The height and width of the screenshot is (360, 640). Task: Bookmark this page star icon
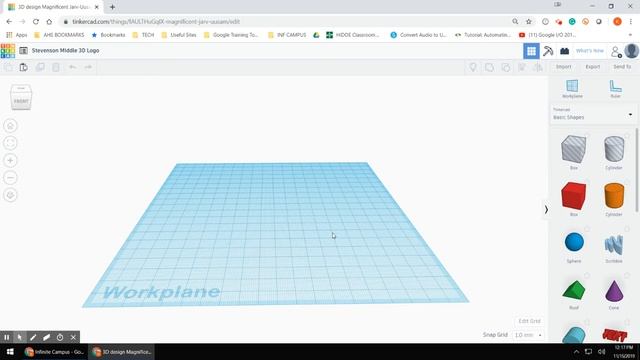pyautogui.click(x=529, y=22)
